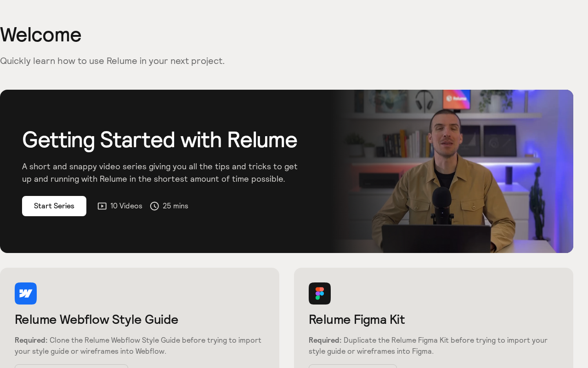Click the Figma Kit Required note

tap(428, 346)
